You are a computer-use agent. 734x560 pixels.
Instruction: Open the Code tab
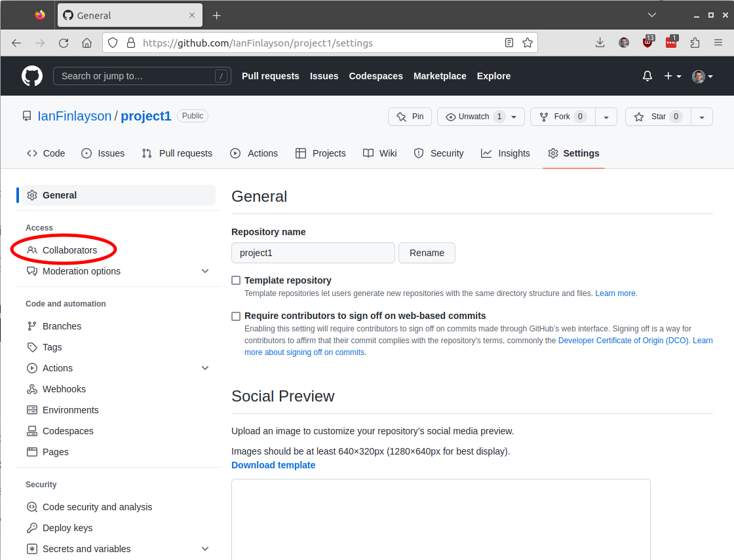[x=46, y=153]
